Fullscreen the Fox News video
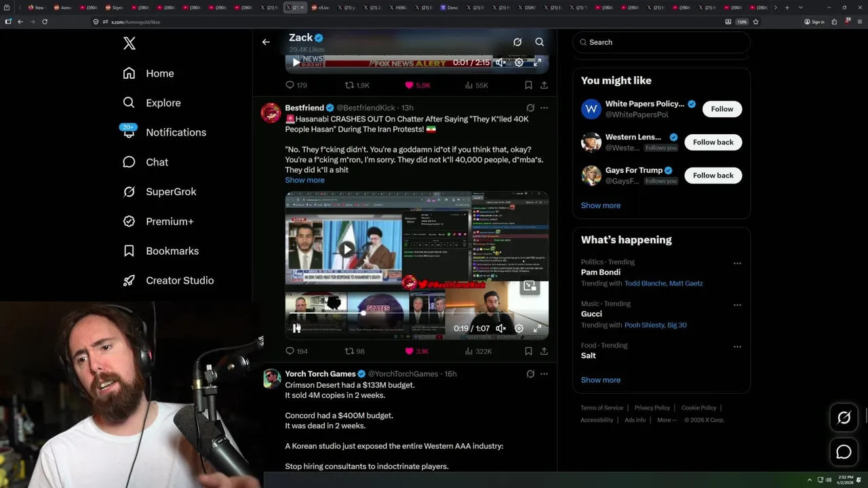 [x=537, y=62]
